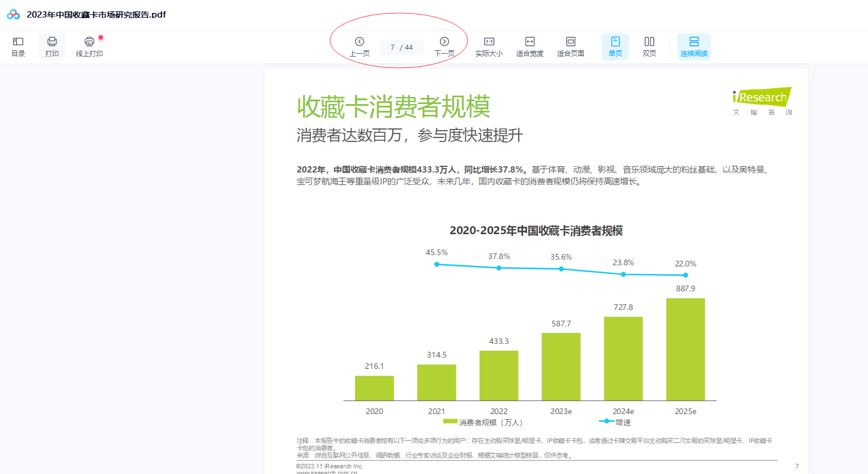Click the 消费者规模 green legend swatch
This screenshot has width=868, height=474.
pyautogui.click(x=450, y=421)
